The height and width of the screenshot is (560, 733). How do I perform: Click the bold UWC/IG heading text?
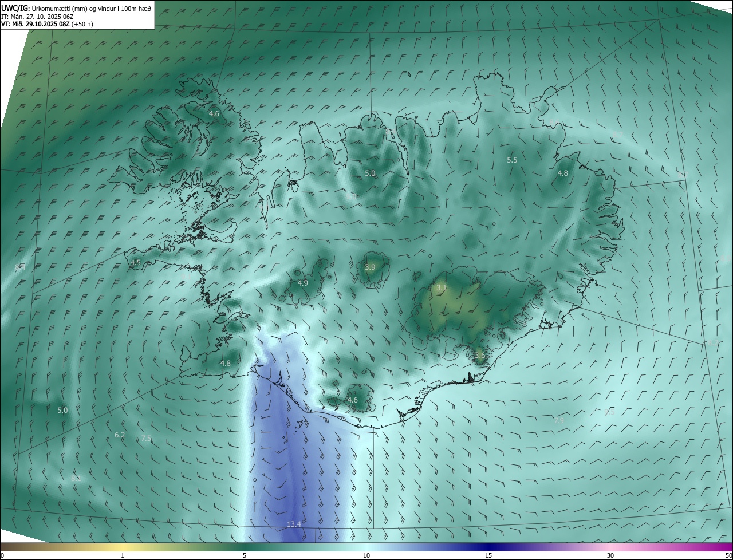click(15, 8)
